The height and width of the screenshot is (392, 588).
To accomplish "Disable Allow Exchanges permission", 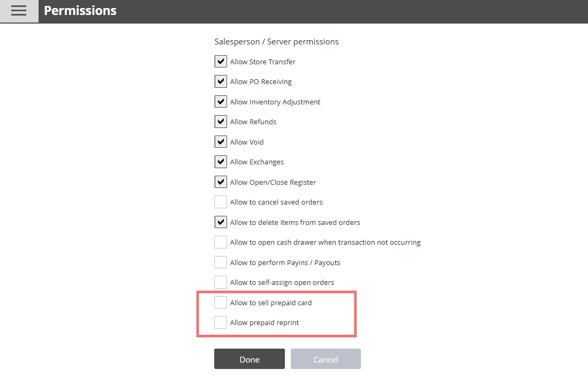I will coord(221,162).
